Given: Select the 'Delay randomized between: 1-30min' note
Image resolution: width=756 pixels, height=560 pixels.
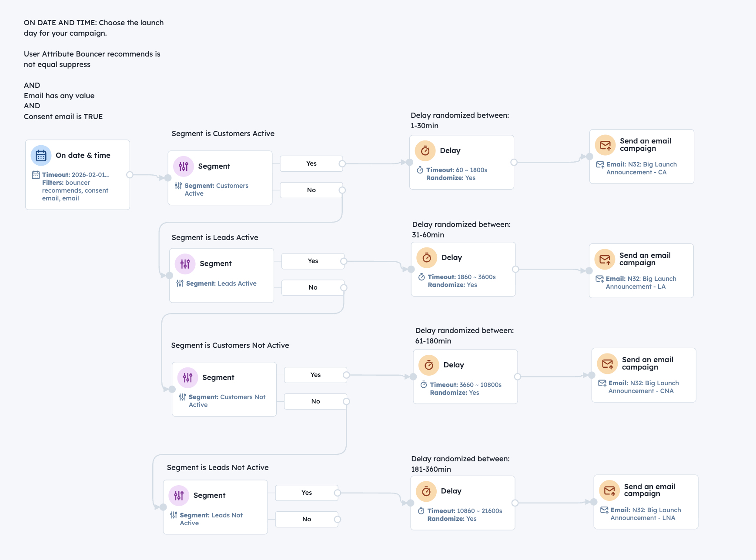Looking at the screenshot, I should tap(460, 120).
